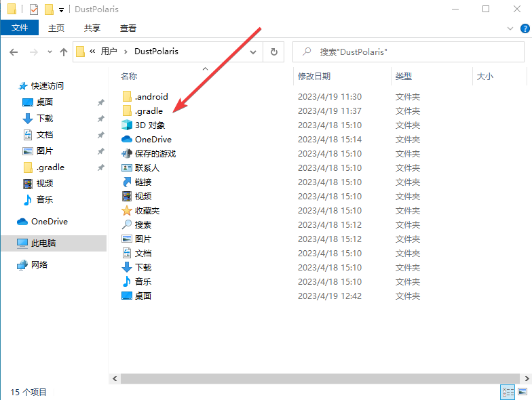The image size is (532, 400).
Task: Click date 2023/4/19 12:42 of 桌面 row
Action: (330, 296)
